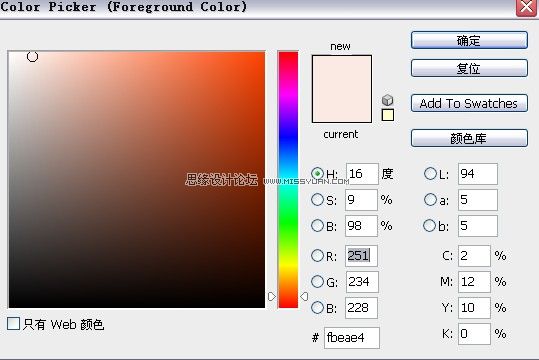Click the R field showing 251
This screenshot has height=360, width=539.
coord(361,256)
